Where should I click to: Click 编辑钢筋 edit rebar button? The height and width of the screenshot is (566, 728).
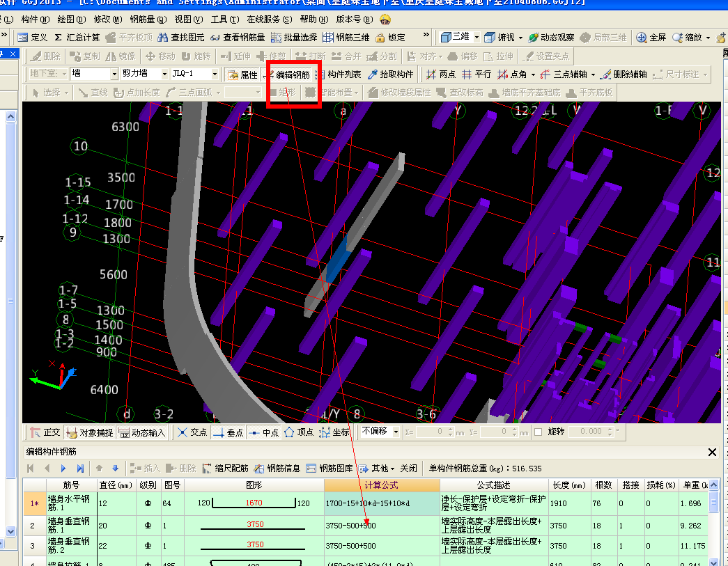[288, 74]
